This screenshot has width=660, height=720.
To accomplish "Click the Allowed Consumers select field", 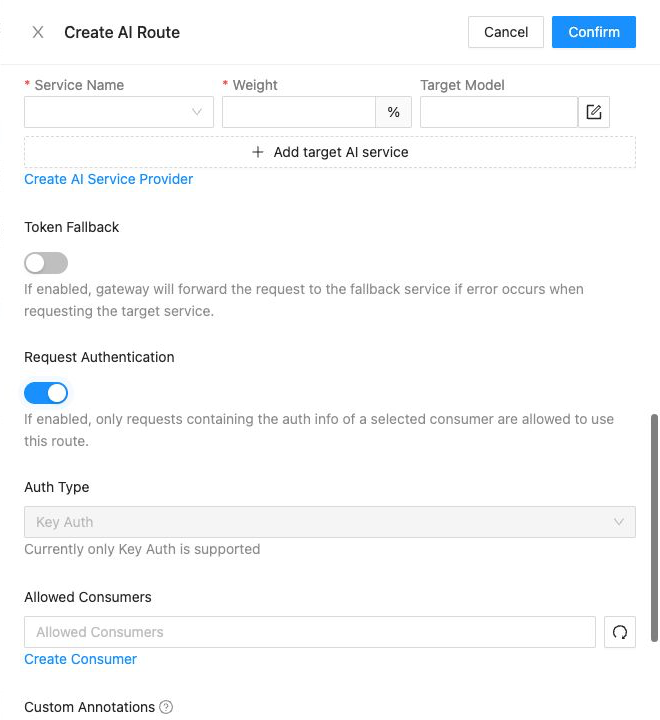I will coord(310,632).
